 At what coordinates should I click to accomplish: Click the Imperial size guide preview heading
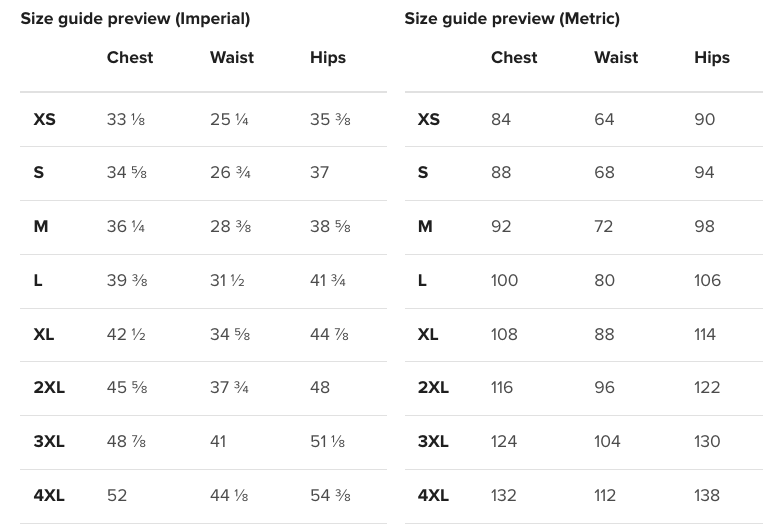135,19
